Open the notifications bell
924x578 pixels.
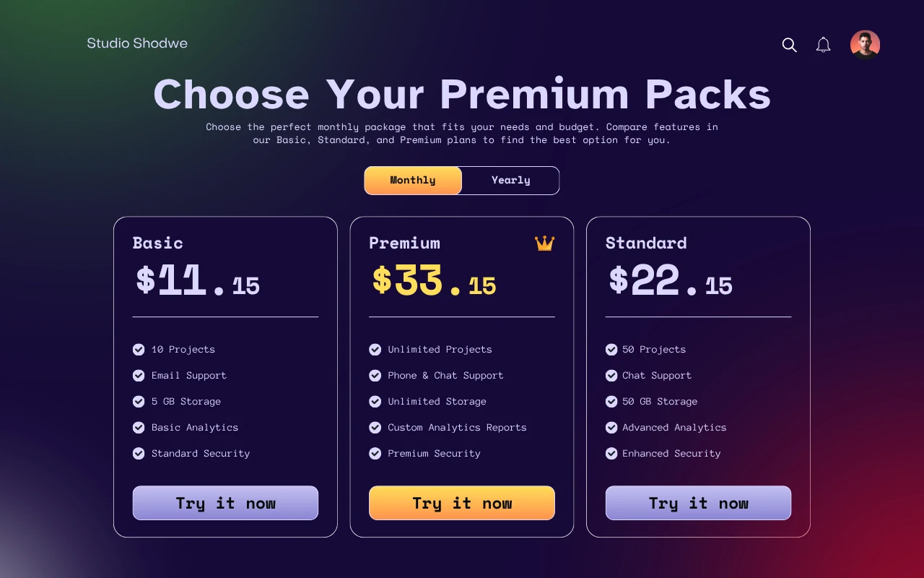pos(823,45)
